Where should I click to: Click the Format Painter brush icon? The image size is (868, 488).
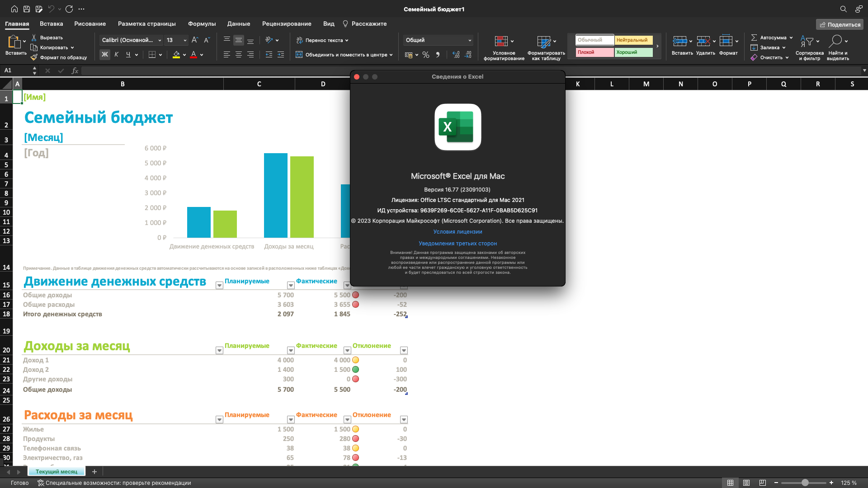tap(34, 57)
